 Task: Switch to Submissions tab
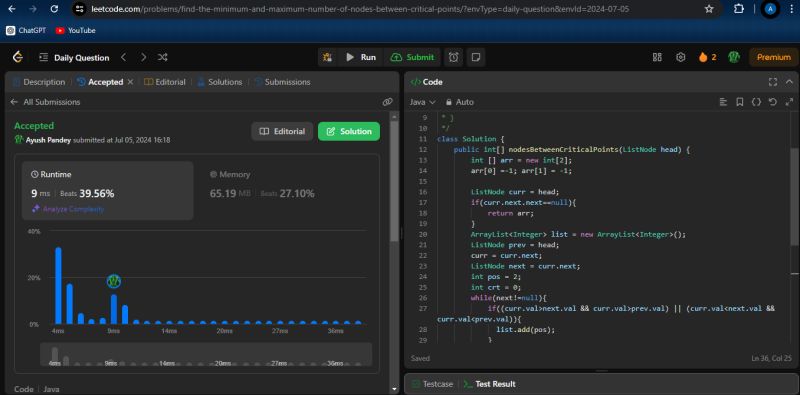(282, 82)
